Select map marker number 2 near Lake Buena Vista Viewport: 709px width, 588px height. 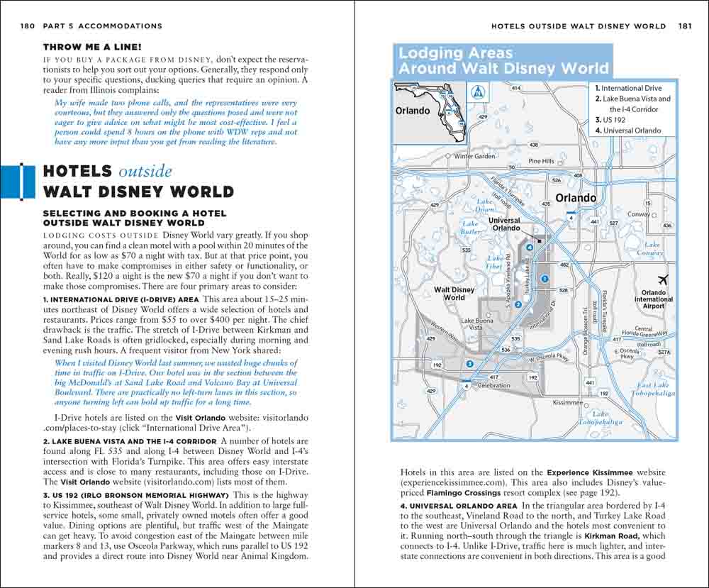[x=518, y=304]
